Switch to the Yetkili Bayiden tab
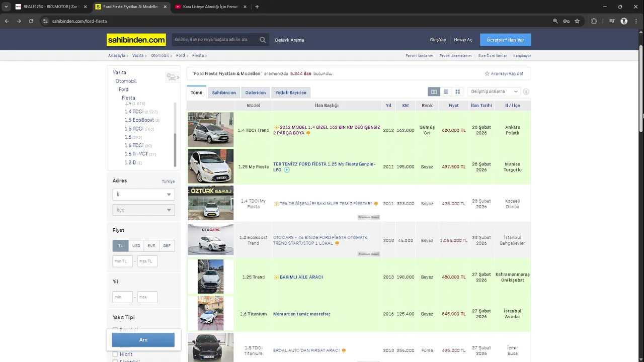Image resolution: width=644 pixels, height=362 pixels. coord(291,93)
